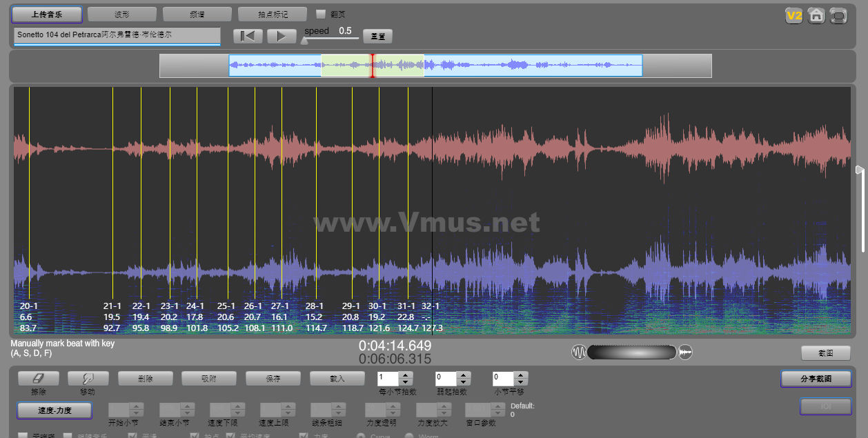
Task: Click the round waveform icon left of slider
Action: tap(578, 352)
